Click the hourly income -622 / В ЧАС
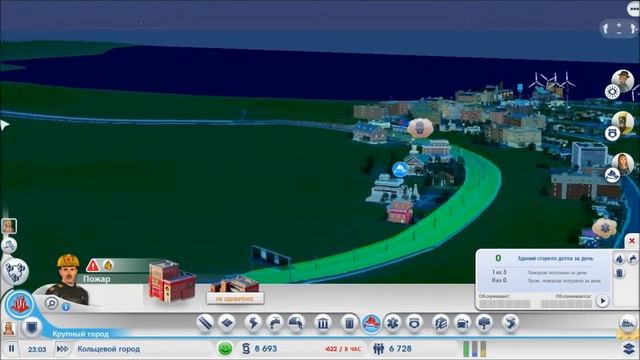This screenshot has height=360, width=640. [343, 349]
